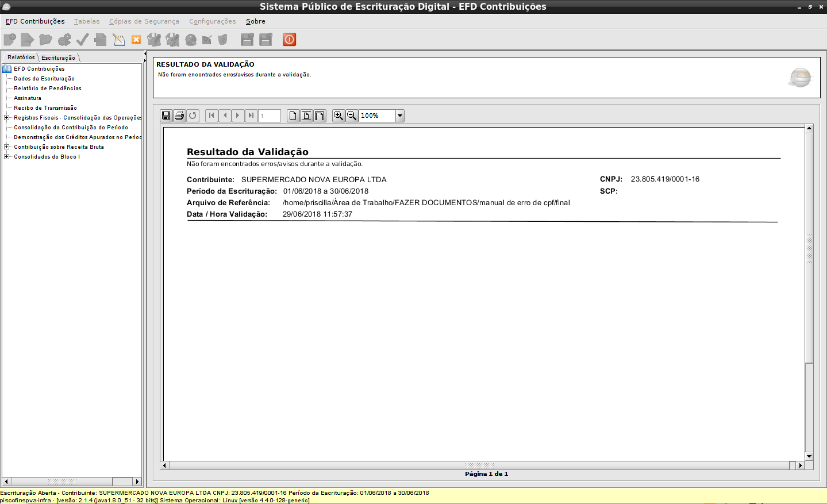The height and width of the screenshot is (504, 827).
Task: Click the save report icon in the viewer toolbar
Action: click(166, 116)
